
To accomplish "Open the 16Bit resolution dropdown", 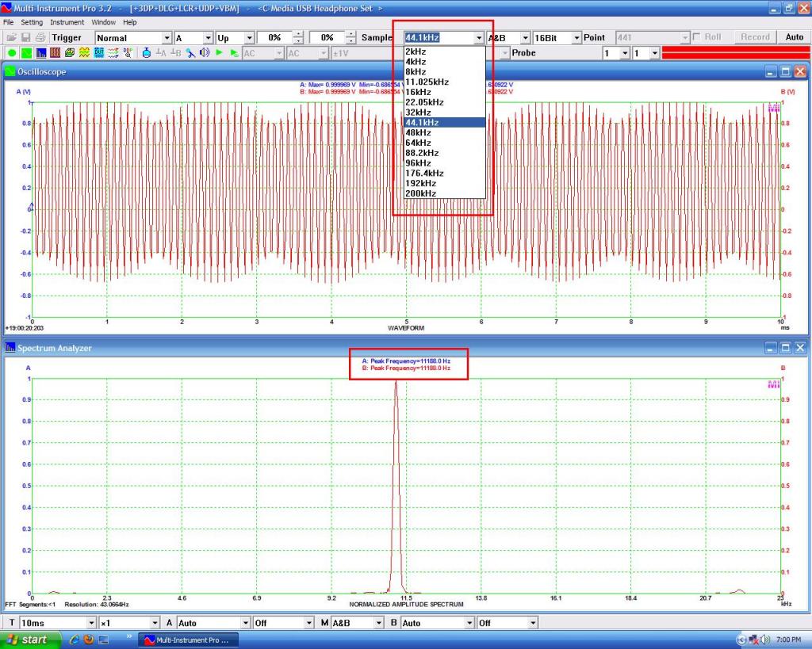I will pos(576,38).
